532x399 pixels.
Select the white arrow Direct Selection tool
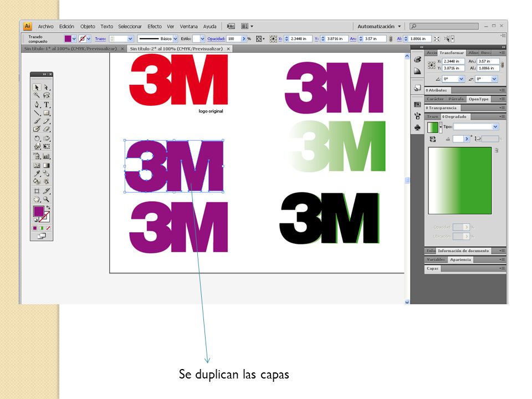coord(47,87)
